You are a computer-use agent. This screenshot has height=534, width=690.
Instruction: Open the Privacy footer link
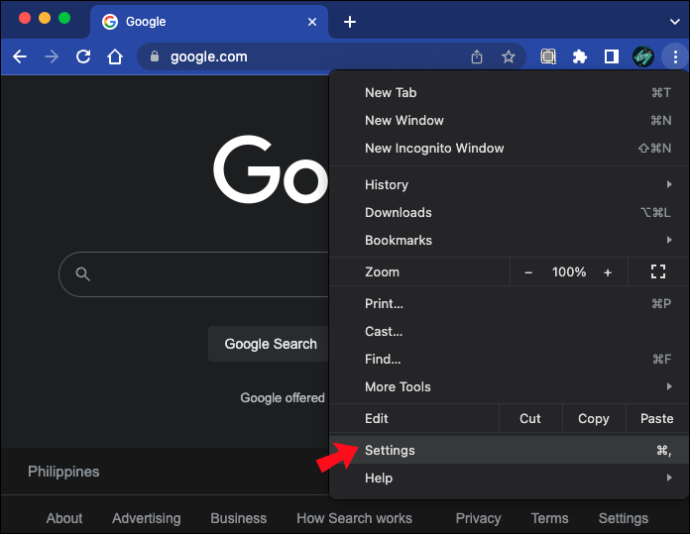pyautogui.click(x=478, y=518)
